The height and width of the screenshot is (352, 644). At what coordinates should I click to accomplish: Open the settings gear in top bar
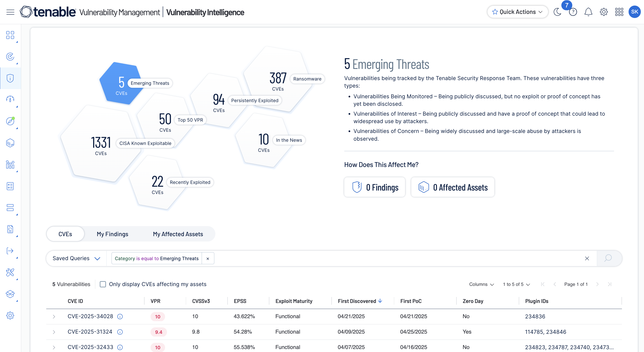604,12
